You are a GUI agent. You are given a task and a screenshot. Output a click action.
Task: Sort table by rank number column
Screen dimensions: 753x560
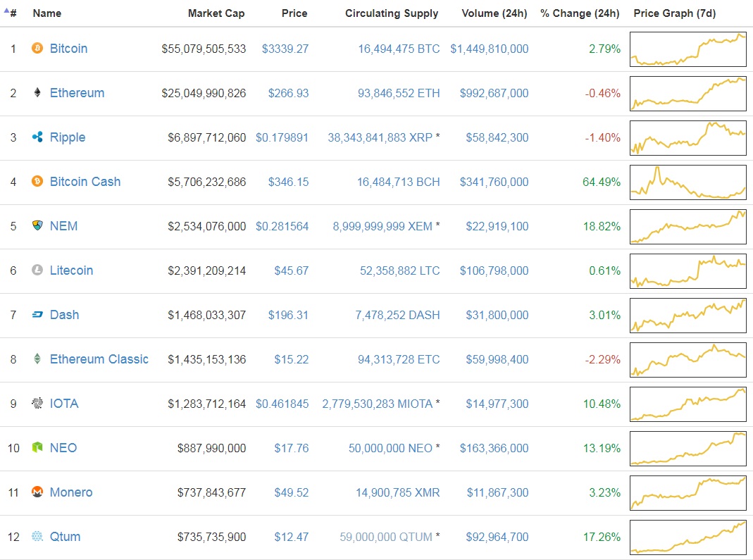[11, 13]
